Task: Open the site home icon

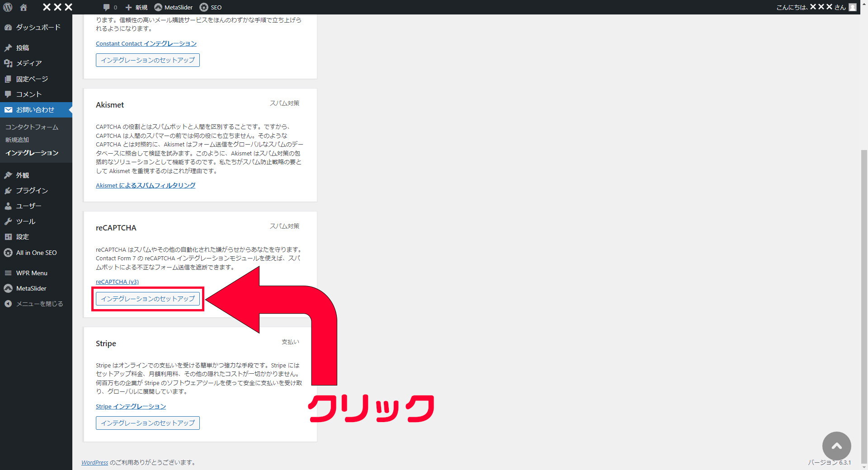Action: [x=24, y=7]
